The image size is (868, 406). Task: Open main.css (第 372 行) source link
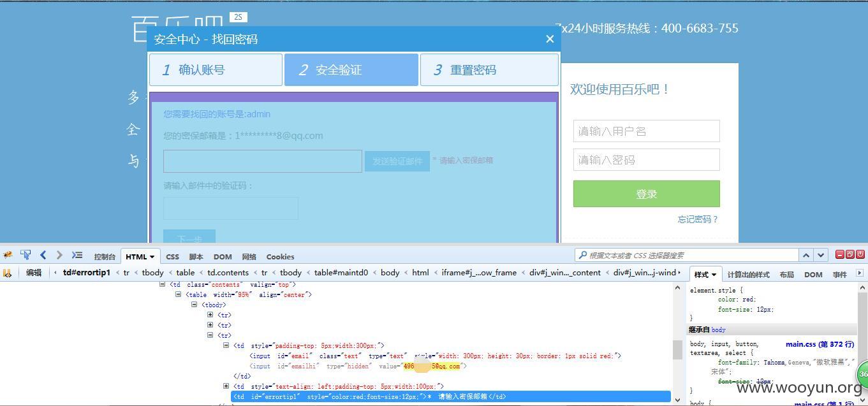(820, 344)
